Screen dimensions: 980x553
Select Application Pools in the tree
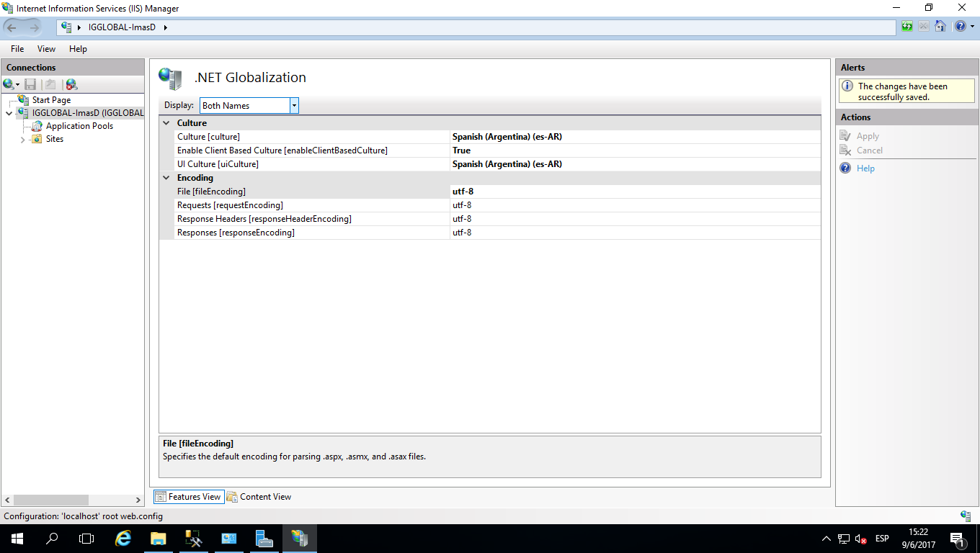(x=79, y=126)
